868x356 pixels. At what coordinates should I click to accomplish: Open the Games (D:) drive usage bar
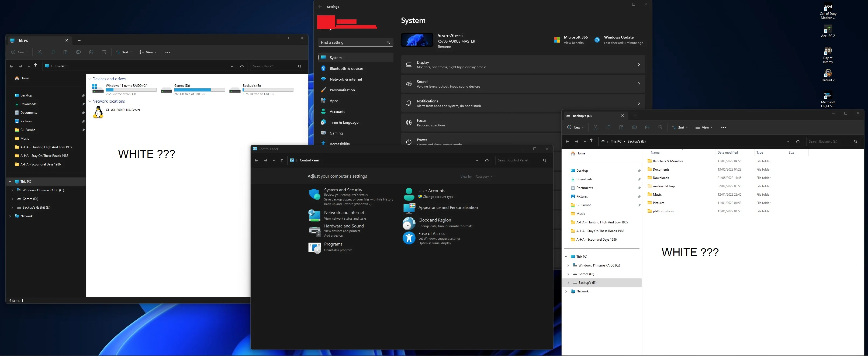click(x=199, y=90)
